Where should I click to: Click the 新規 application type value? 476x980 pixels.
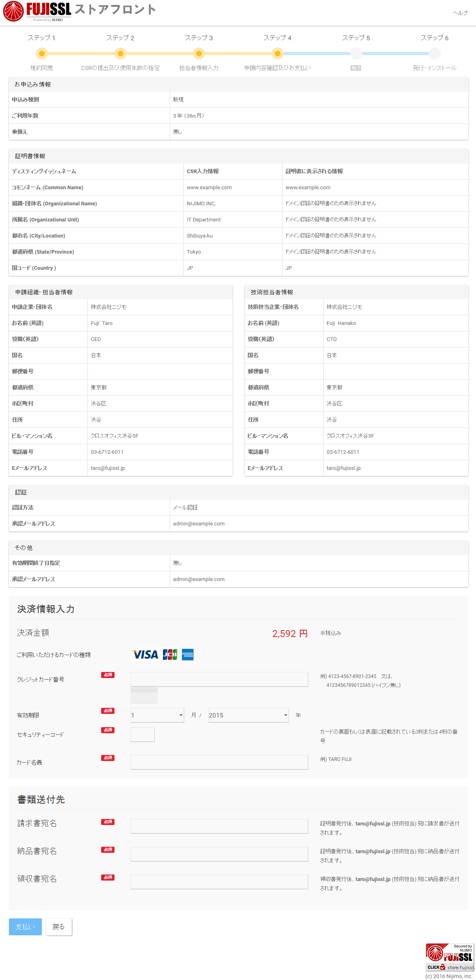click(x=178, y=100)
